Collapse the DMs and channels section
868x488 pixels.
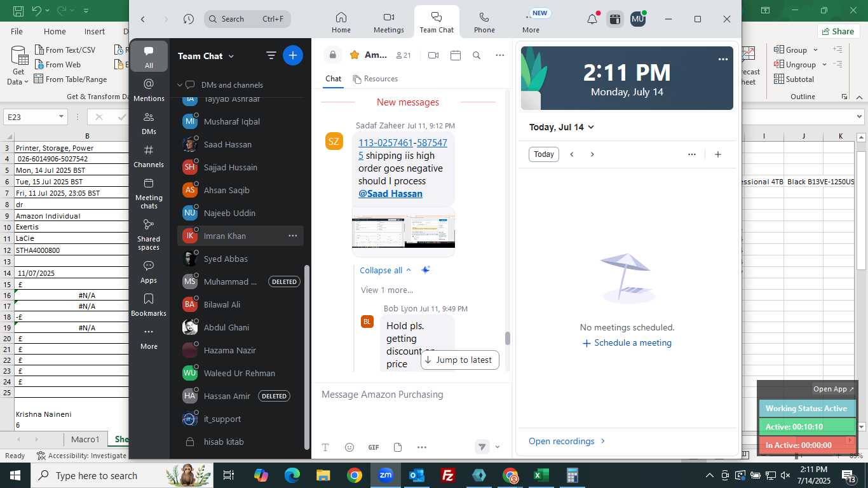(x=180, y=85)
